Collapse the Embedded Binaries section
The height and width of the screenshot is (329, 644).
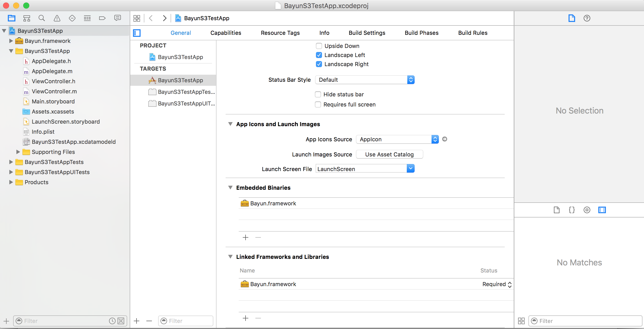click(x=230, y=187)
